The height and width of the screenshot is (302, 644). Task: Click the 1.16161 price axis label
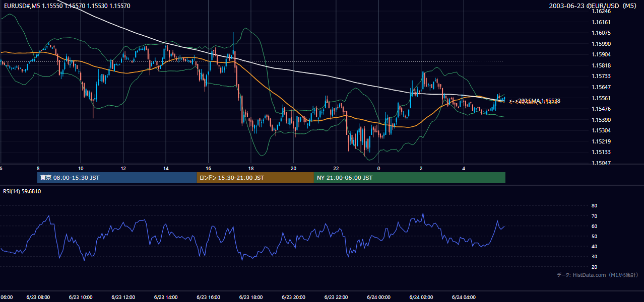(x=602, y=22)
